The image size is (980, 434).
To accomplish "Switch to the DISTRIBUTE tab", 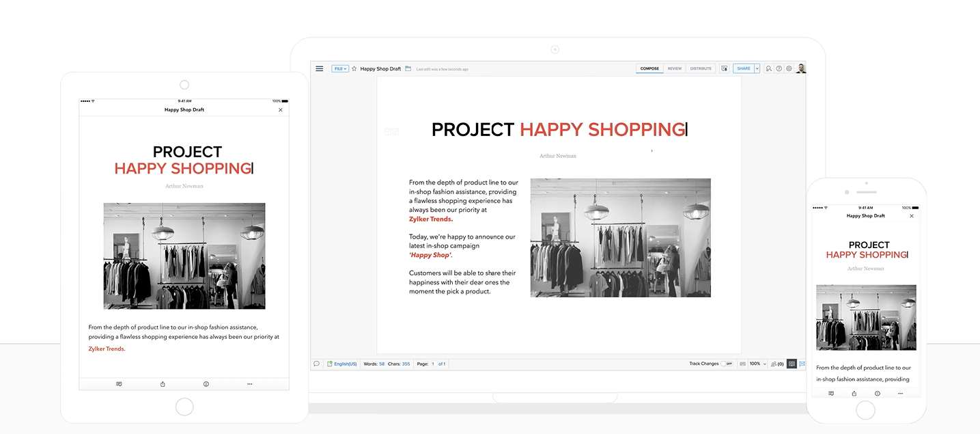I will (701, 68).
